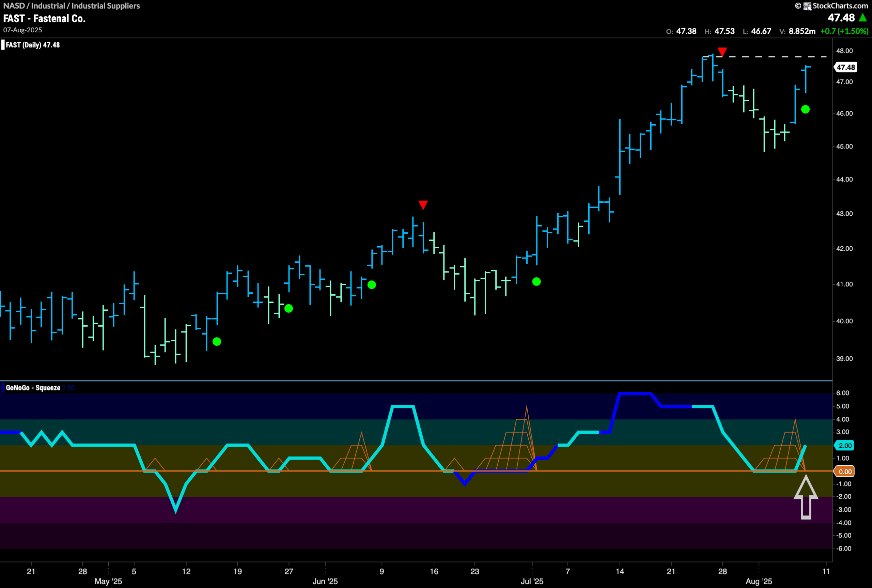This screenshot has height=588, width=872.
Task: Click the StockCharts.com logo
Action: [831, 6]
